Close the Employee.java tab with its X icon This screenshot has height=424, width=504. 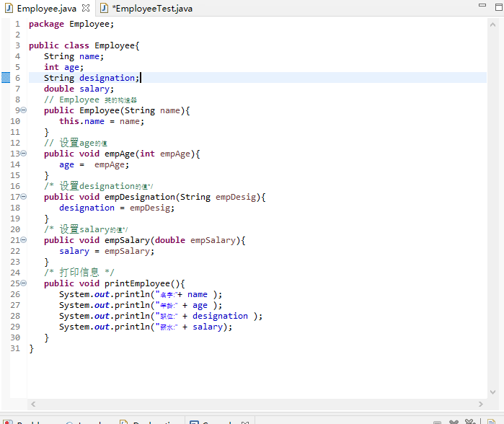86,8
